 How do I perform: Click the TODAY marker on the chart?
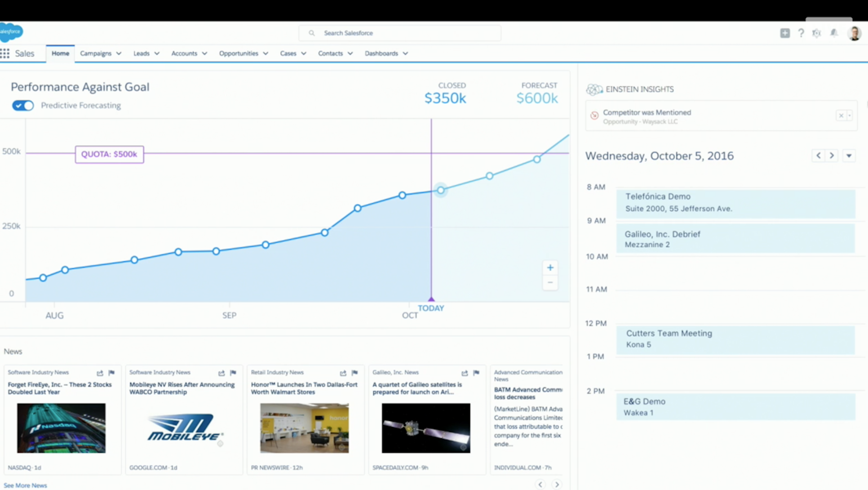pyautogui.click(x=431, y=308)
